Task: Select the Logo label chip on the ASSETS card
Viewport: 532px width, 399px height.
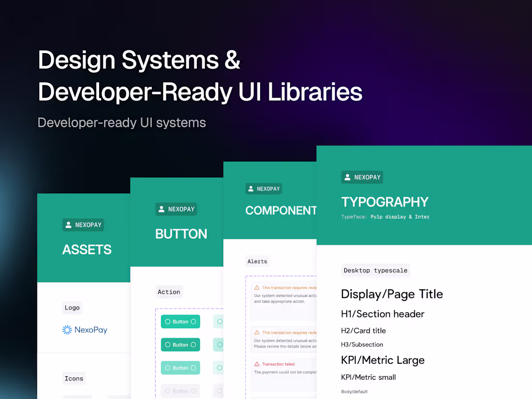Action: [x=72, y=308]
